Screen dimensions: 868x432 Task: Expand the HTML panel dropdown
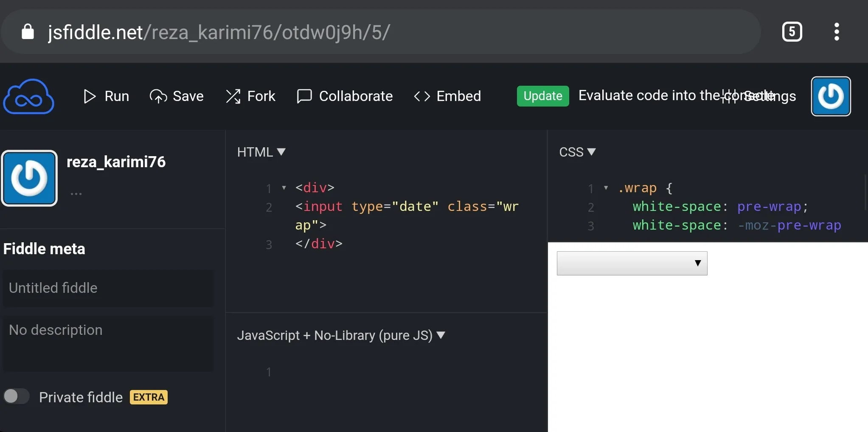point(261,152)
